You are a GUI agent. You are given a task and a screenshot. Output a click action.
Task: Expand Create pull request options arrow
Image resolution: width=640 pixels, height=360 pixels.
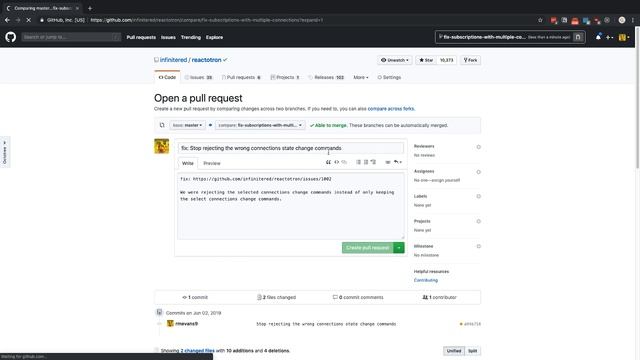click(x=399, y=248)
